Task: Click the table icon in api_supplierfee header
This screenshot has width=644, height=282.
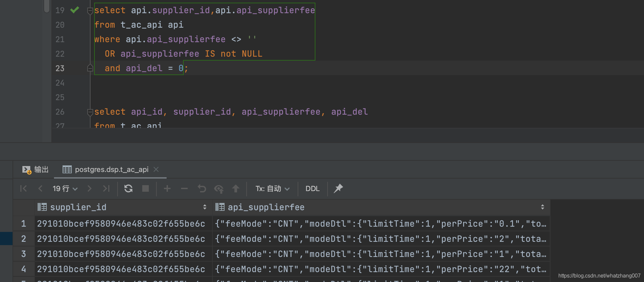Action: (220, 207)
